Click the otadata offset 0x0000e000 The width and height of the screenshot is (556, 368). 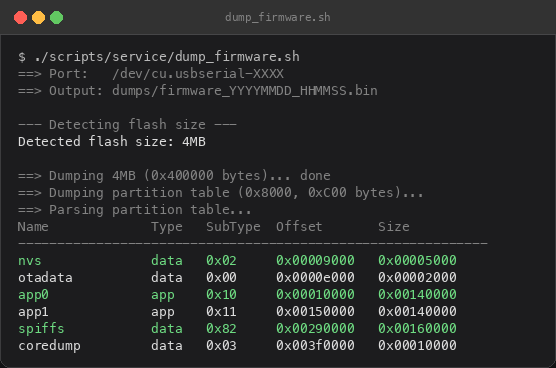point(315,278)
